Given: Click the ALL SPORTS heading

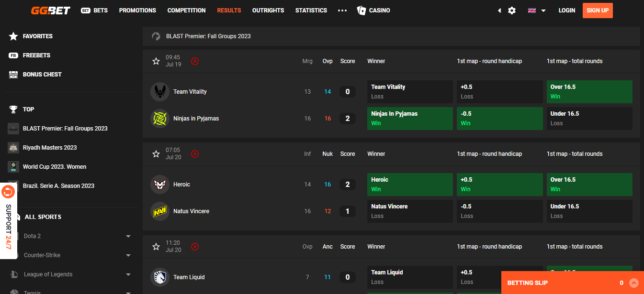Looking at the screenshot, I should click(43, 217).
